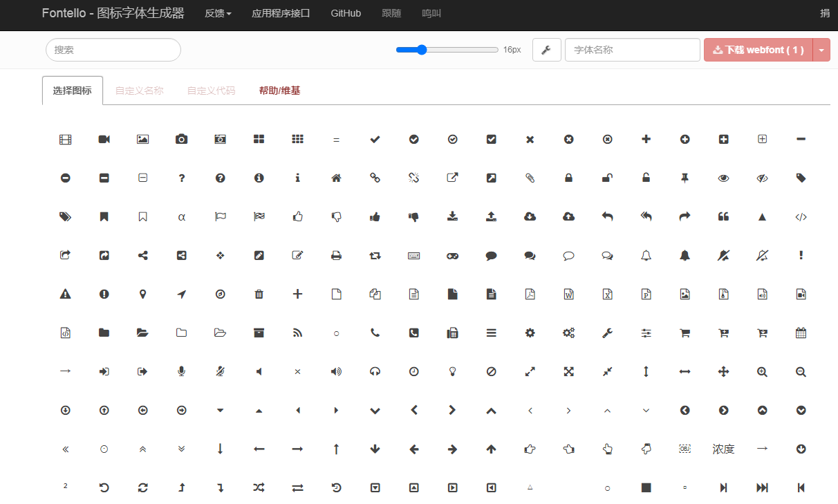The height and width of the screenshot is (504, 838).
Task: Open the 应用程序接口 menu item
Action: (x=281, y=13)
